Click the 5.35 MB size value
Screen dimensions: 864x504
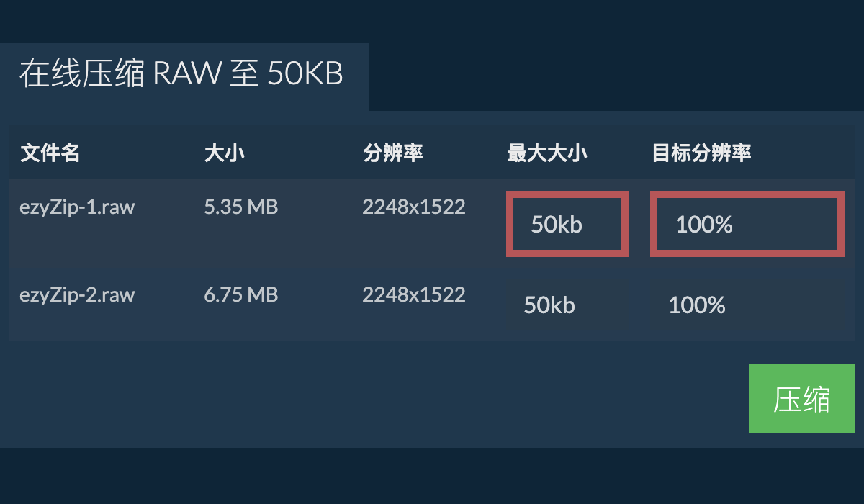click(241, 207)
